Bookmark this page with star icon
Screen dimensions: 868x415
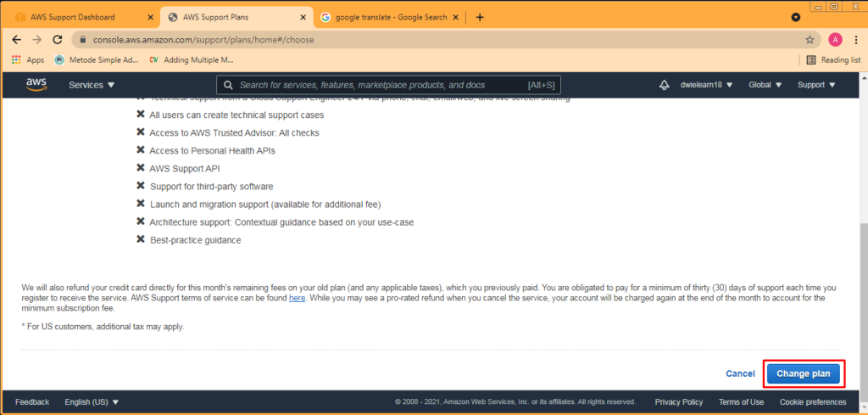(x=810, y=40)
